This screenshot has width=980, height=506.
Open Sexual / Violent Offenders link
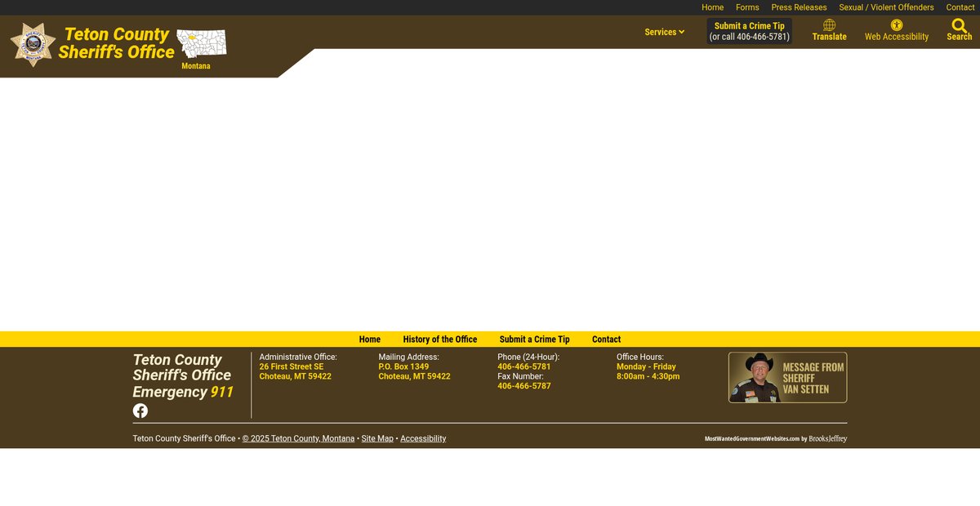coord(886,7)
